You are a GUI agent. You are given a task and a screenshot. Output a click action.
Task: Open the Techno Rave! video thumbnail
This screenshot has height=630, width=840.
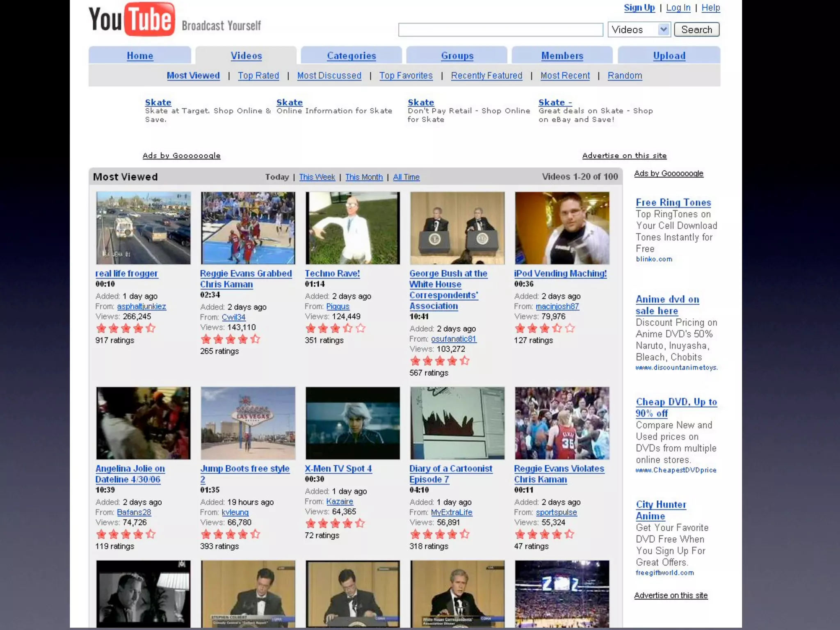[352, 228]
